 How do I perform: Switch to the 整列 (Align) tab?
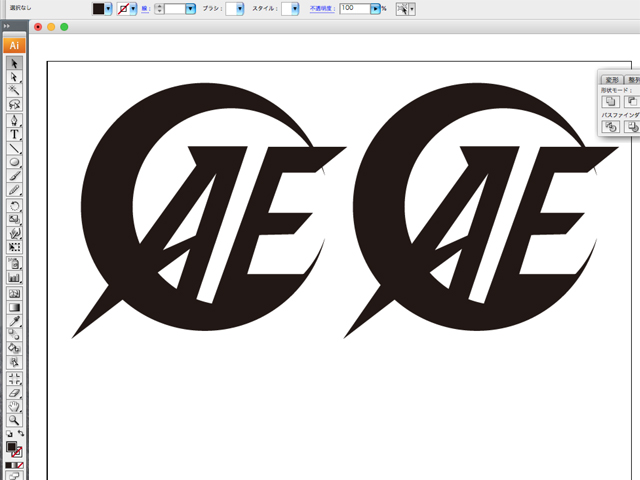pos(633,80)
